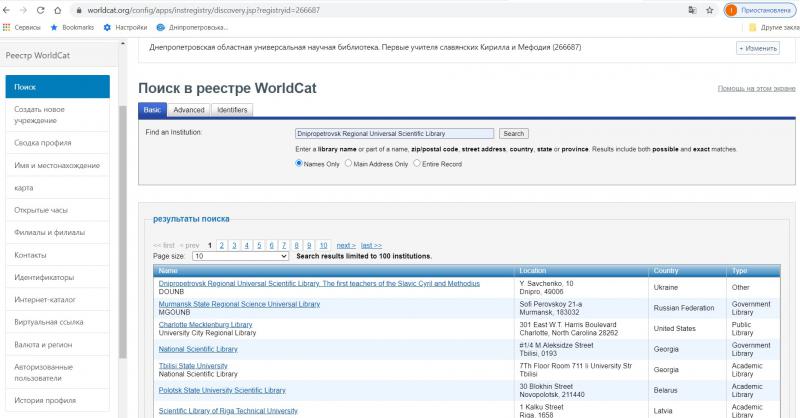Open Dnipropetrovsk Regional Universal Scientific Library link

(x=319, y=283)
